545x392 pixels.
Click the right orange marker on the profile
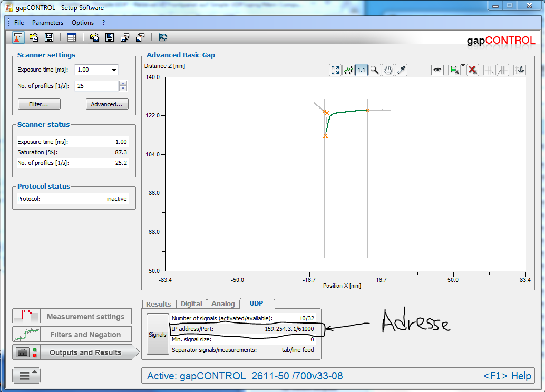(367, 110)
